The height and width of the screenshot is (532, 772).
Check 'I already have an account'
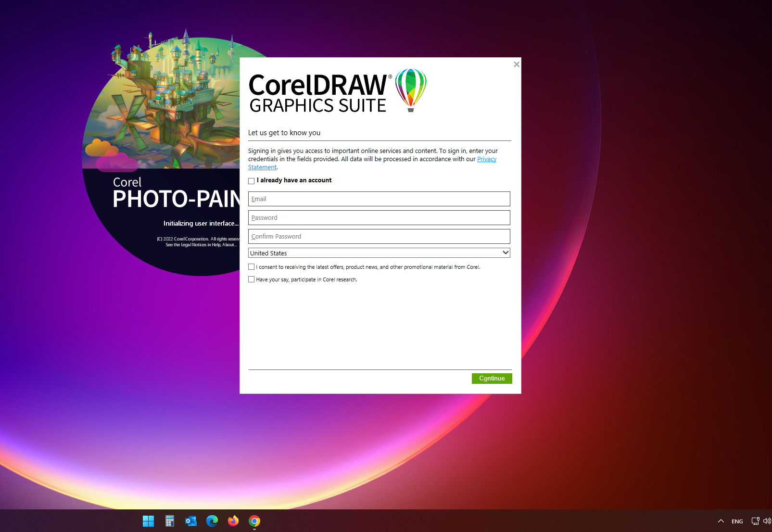251,181
